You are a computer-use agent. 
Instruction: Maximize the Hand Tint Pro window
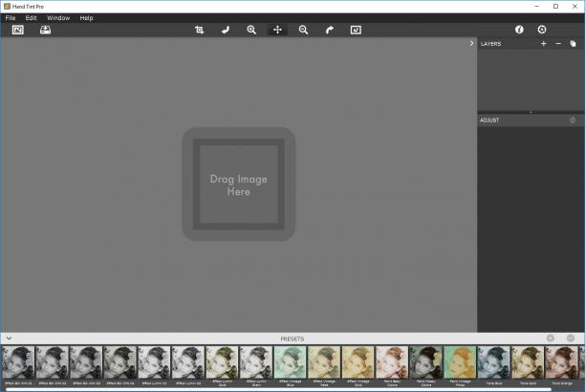[556, 7]
